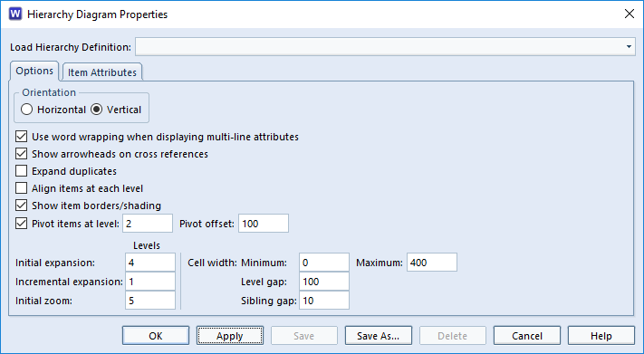
Task: Click the Cell width Maximum field
Action: (x=432, y=263)
